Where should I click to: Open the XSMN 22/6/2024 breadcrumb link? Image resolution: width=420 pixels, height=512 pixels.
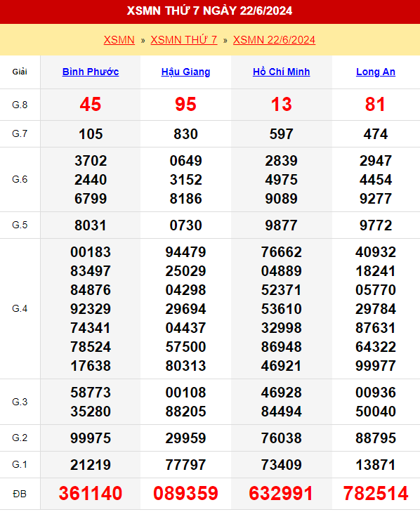coord(275,40)
